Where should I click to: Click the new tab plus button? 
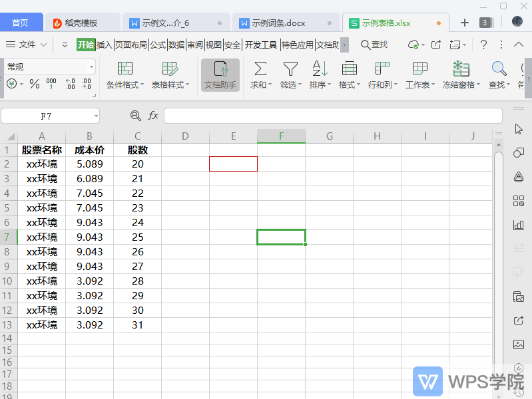465,23
